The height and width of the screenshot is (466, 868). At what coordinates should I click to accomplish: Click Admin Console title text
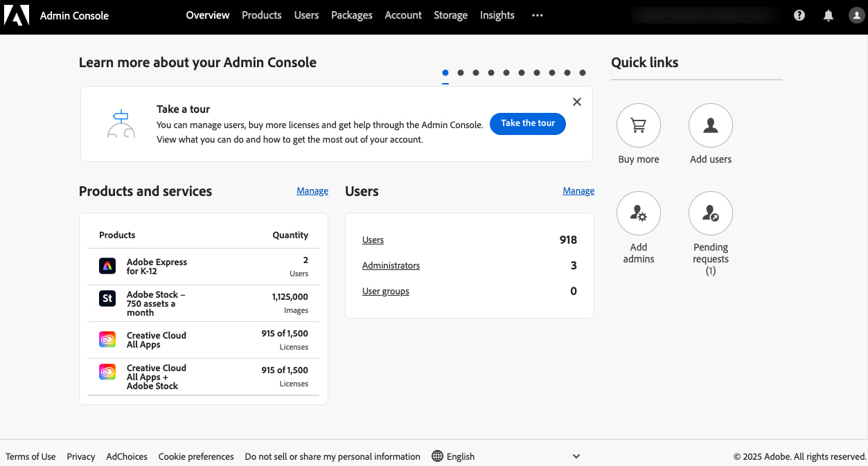(74, 15)
